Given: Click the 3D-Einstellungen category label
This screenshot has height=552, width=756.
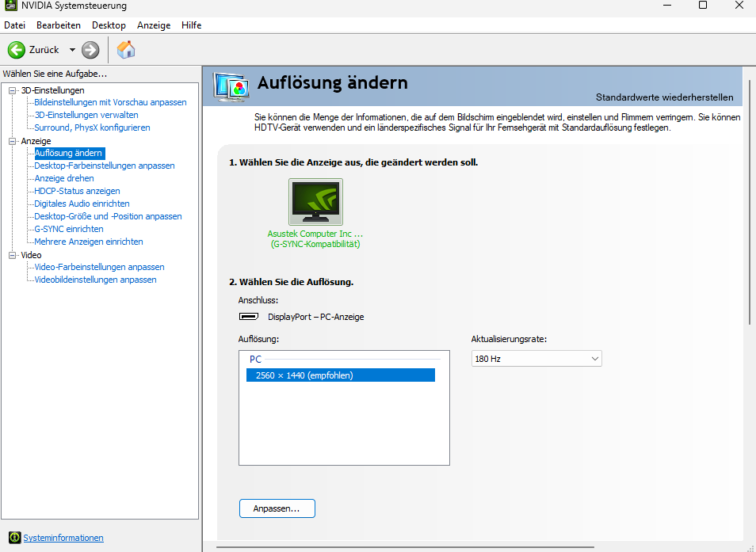Looking at the screenshot, I should click(x=52, y=90).
